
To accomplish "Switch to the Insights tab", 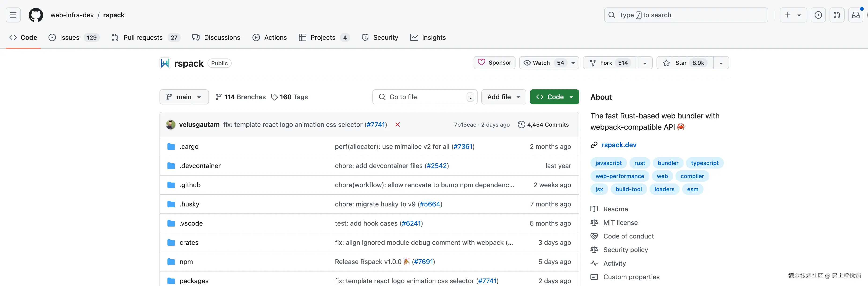I will (x=433, y=37).
